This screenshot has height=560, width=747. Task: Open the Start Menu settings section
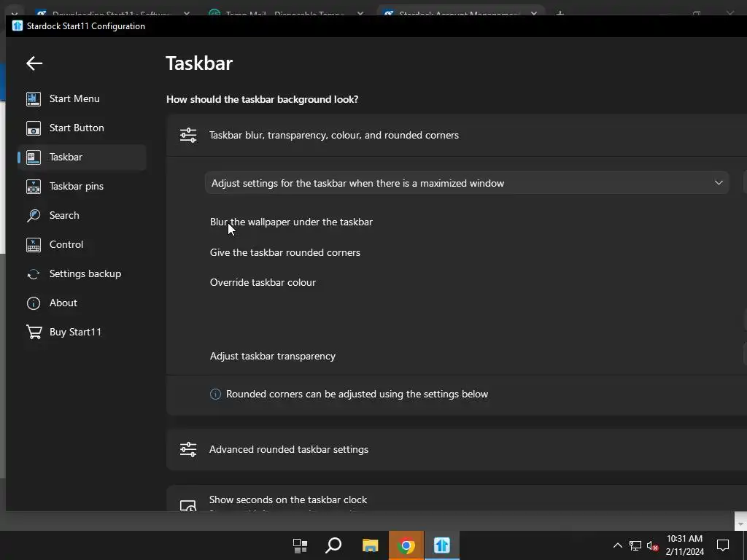click(x=82, y=98)
